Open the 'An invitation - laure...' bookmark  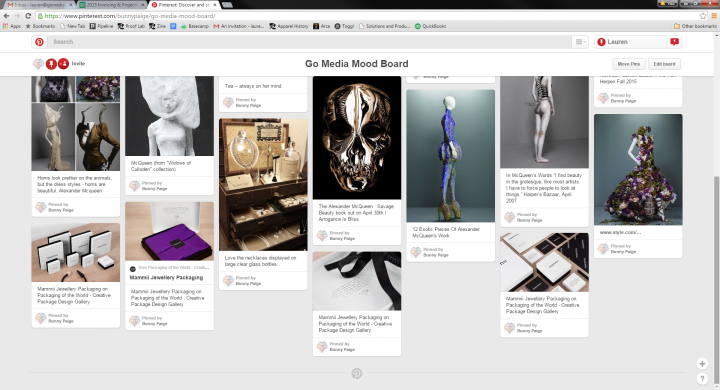coord(239,26)
